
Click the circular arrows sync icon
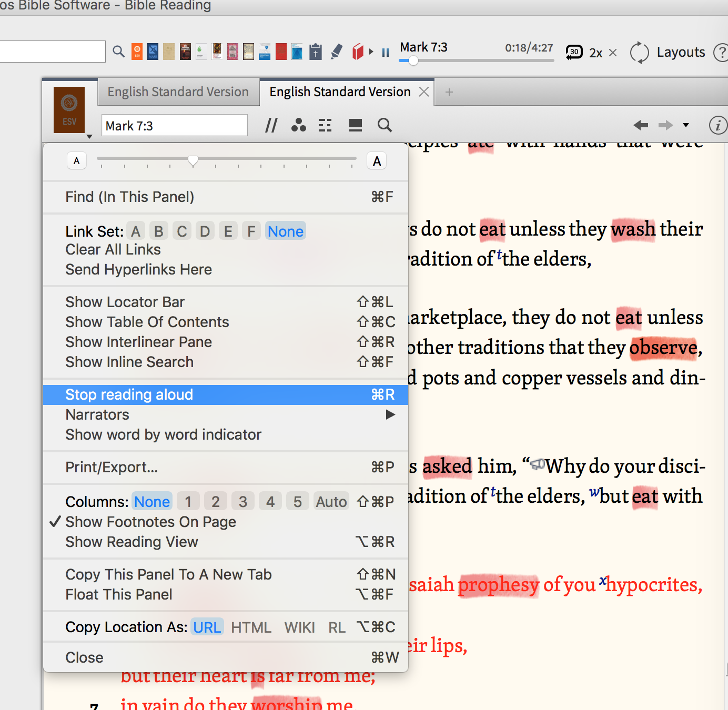640,53
